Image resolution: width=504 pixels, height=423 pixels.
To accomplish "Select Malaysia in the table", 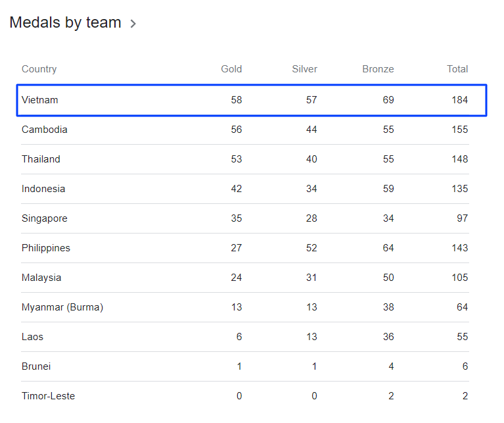I will point(41,278).
